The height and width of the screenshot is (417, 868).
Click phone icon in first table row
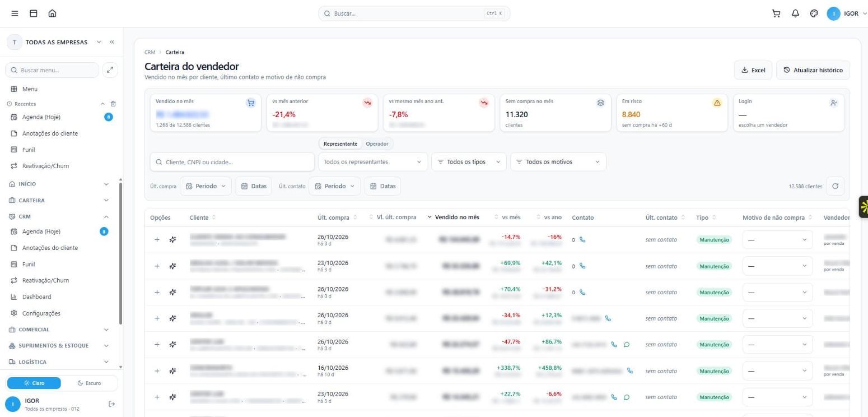(x=582, y=240)
